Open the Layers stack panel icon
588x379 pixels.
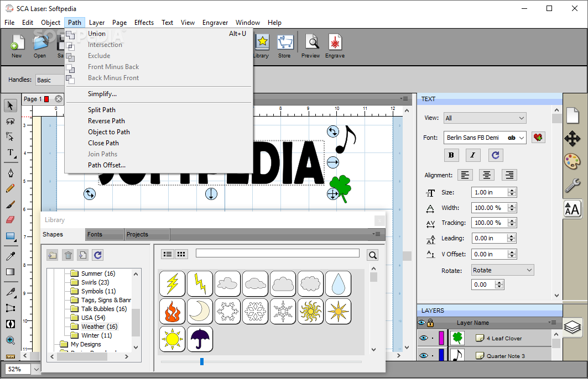573,327
